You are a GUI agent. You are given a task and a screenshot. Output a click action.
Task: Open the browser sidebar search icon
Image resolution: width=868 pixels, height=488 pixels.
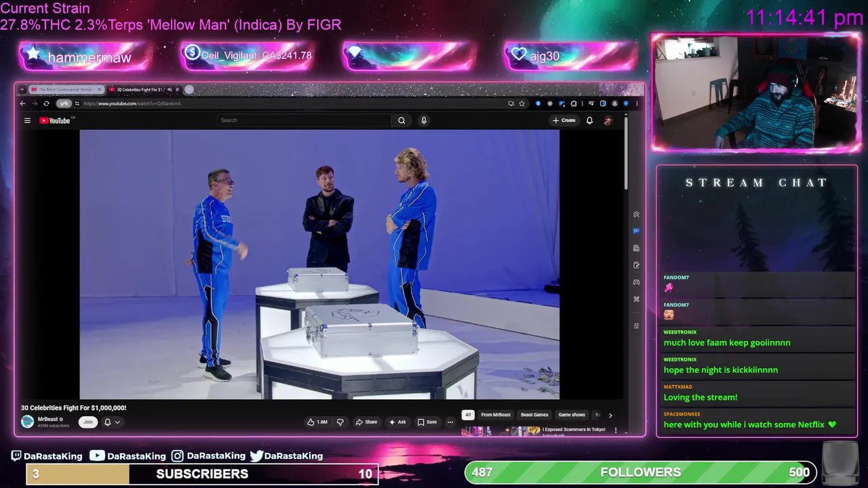point(636,214)
